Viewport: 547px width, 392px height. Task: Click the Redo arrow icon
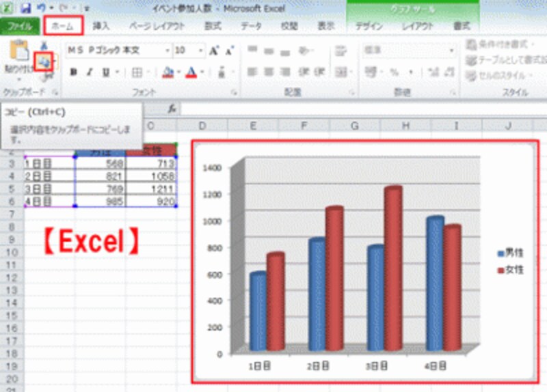coord(64,8)
